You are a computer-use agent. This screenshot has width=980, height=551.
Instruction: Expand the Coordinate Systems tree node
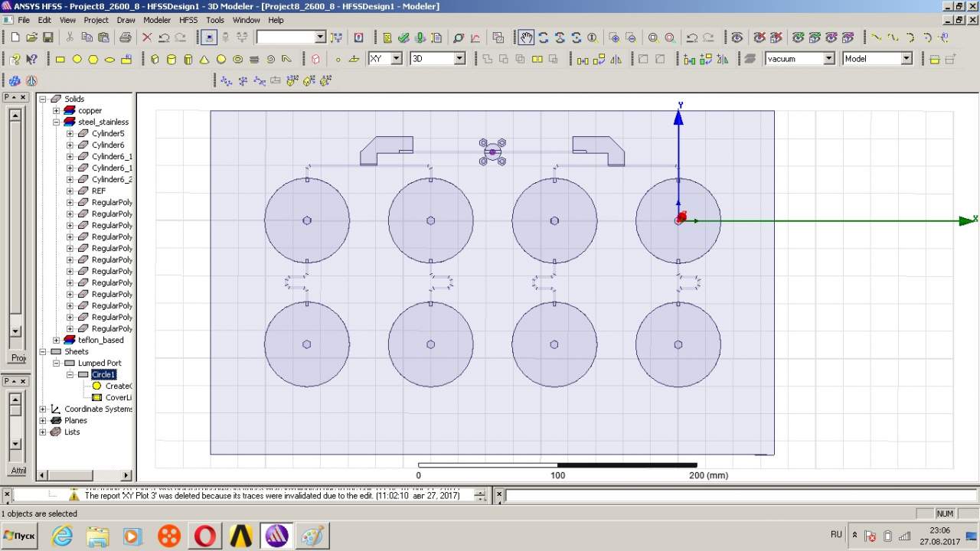point(43,409)
